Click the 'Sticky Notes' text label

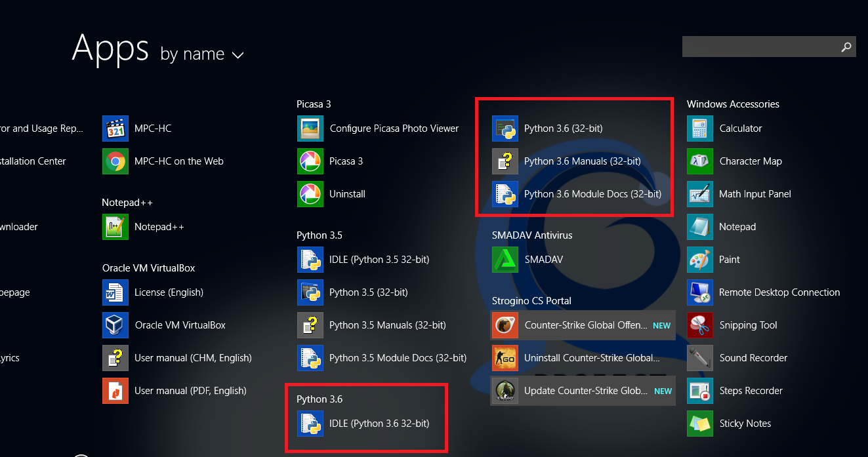[x=745, y=424]
